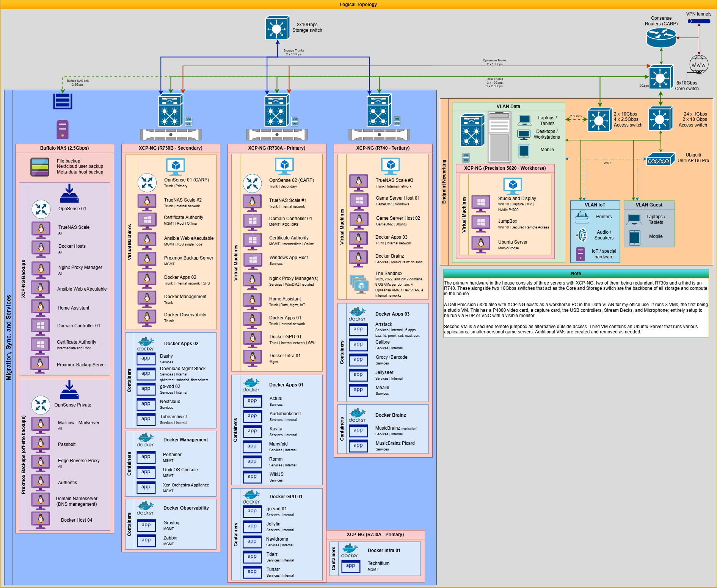Screen dimensions: 717x588
Task: Select the Buffalo NAS storage stack icon
Action: 63,101
